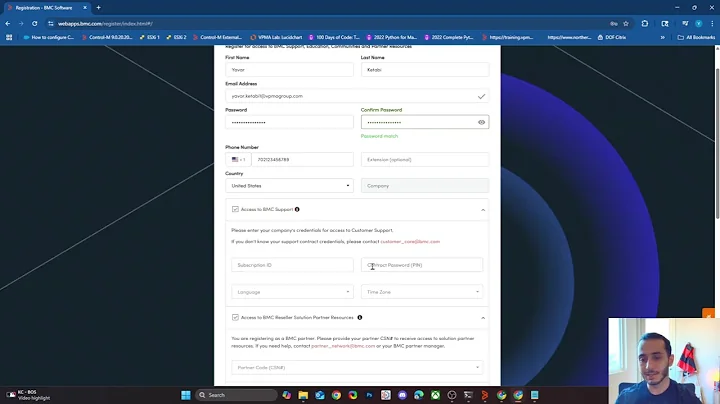Click the browser address bar URL

105,23
